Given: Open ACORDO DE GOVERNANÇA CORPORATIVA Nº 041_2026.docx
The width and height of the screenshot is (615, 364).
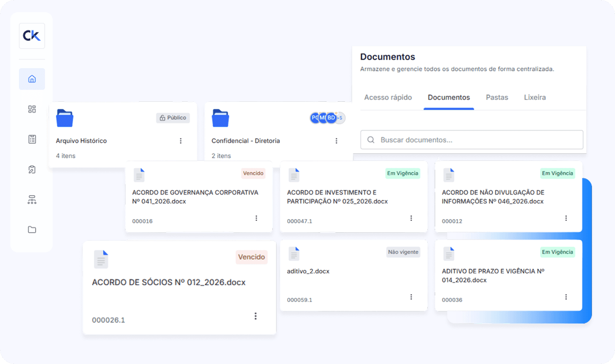Looking at the screenshot, I should (195, 197).
